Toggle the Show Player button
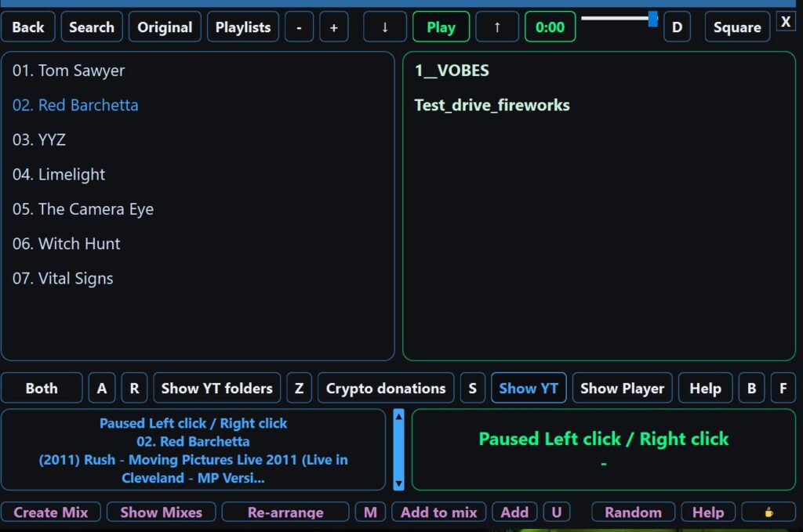Image resolution: width=803 pixels, height=532 pixels. 622,388
